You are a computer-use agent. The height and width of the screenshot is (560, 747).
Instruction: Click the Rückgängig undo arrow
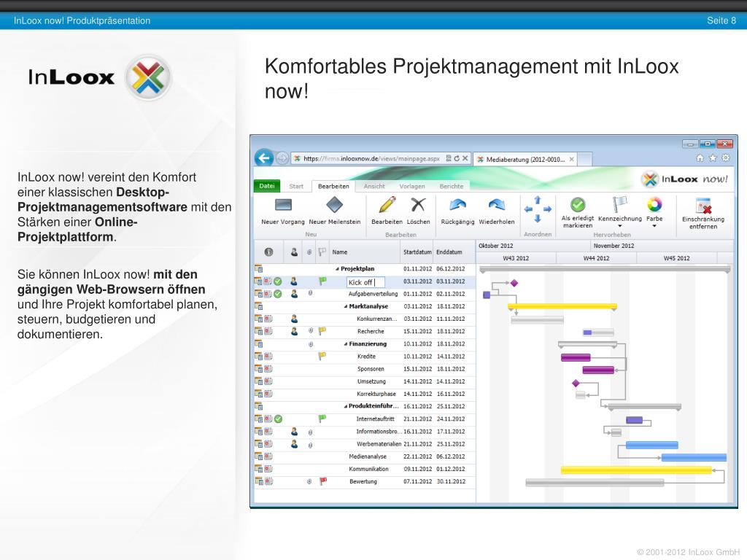pos(458,205)
